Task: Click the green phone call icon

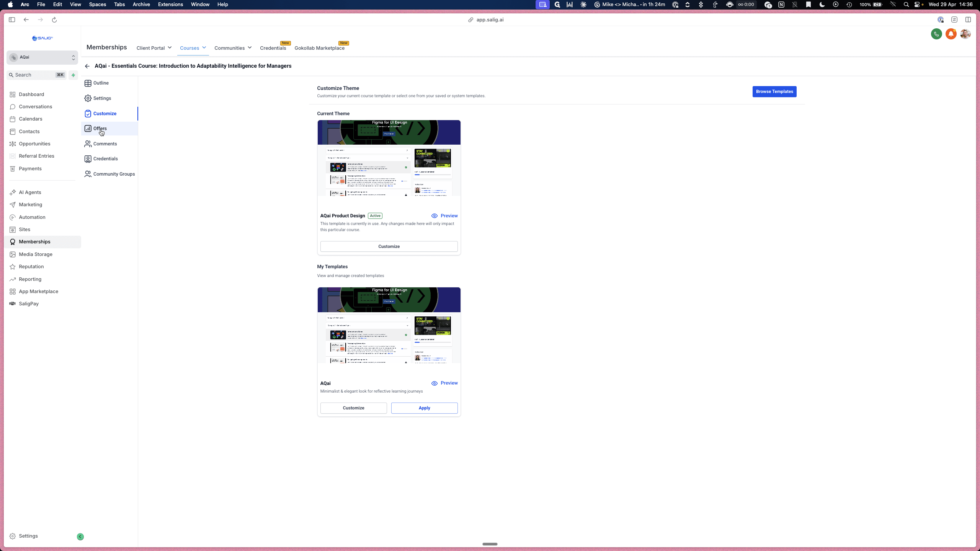Action: 936,34
